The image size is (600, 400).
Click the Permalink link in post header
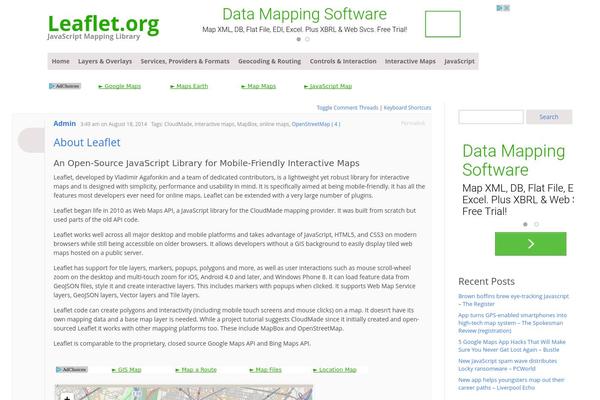(413, 123)
